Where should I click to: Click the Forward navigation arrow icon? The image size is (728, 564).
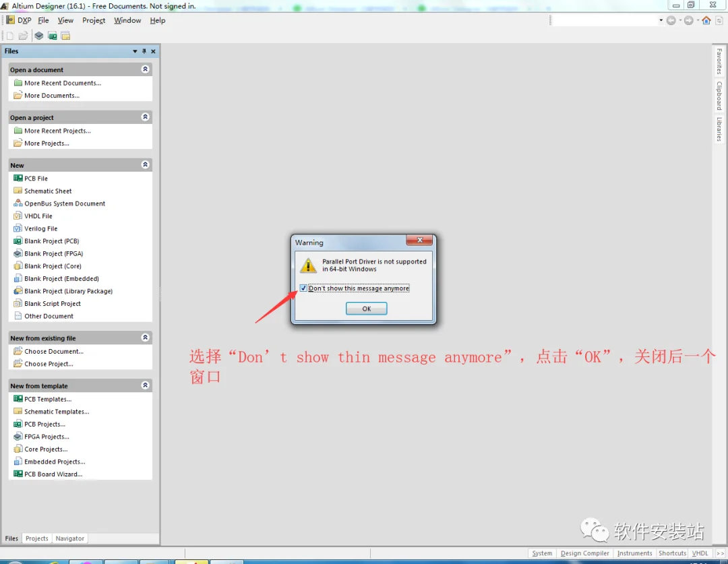coord(688,20)
